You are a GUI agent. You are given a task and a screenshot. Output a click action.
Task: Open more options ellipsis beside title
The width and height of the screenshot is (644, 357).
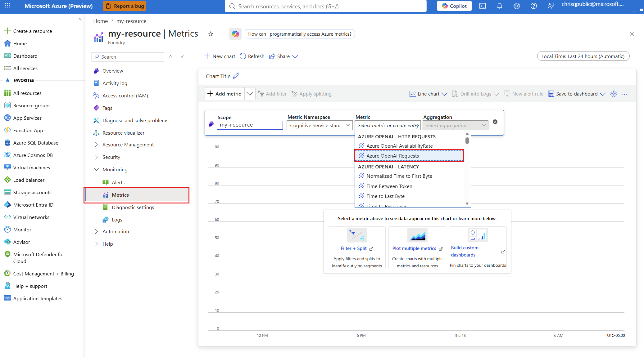(x=223, y=34)
